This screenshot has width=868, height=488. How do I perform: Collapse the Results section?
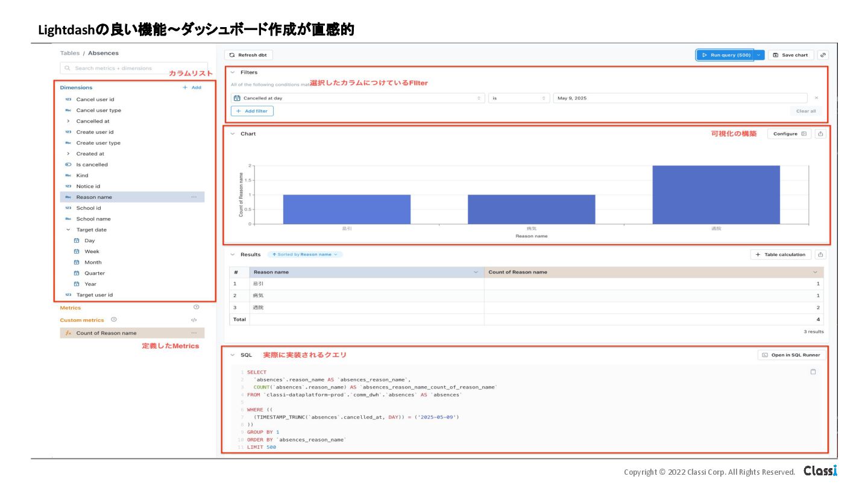pos(233,254)
